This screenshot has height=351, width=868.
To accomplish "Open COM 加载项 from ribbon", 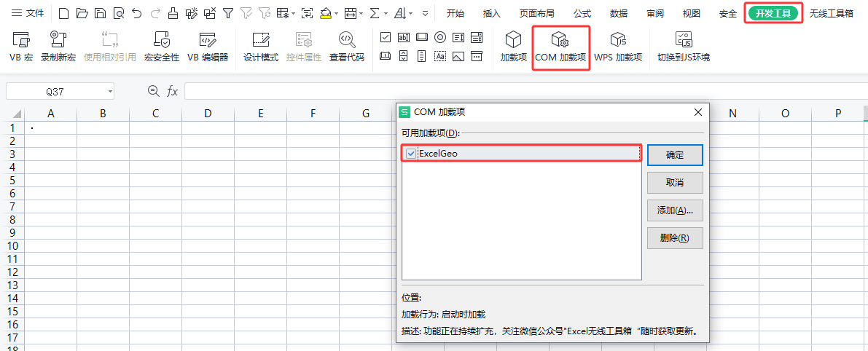I will 560,47.
